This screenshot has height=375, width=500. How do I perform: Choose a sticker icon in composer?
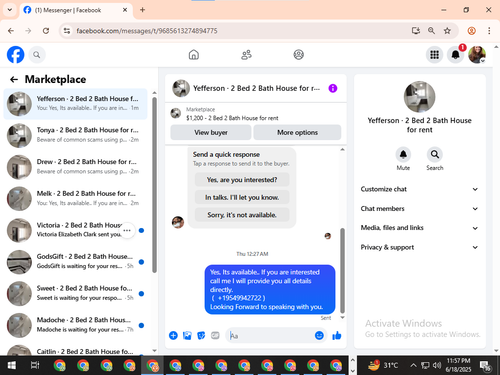pos(201,335)
